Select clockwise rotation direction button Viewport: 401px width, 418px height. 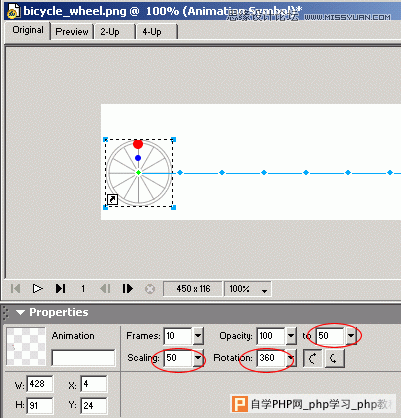[x=312, y=358]
